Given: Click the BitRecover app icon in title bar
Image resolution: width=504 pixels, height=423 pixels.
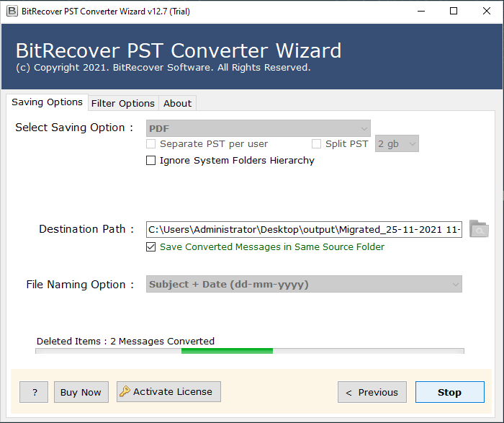Looking at the screenshot, I should click(x=11, y=11).
